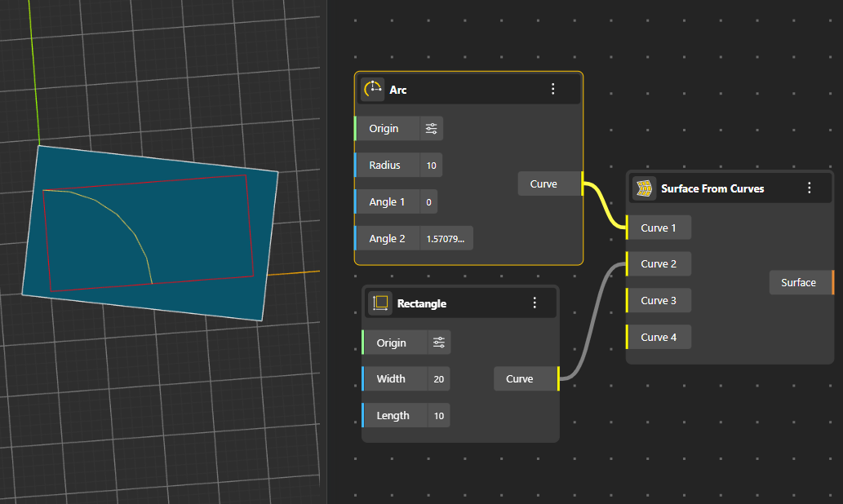Edit the Arc Radius value field
The image size is (843, 504).
[x=431, y=166]
